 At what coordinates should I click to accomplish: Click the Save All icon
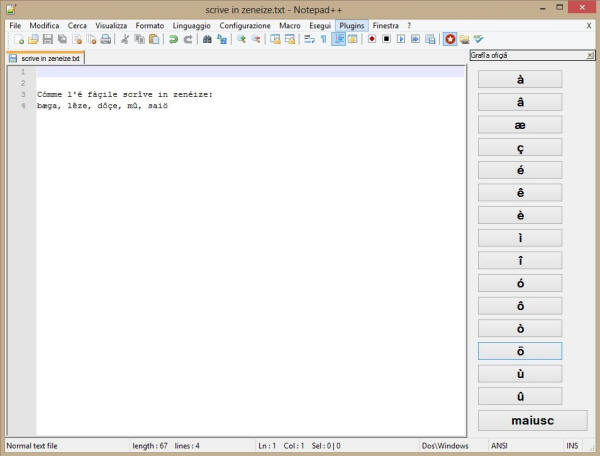(62, 39)
